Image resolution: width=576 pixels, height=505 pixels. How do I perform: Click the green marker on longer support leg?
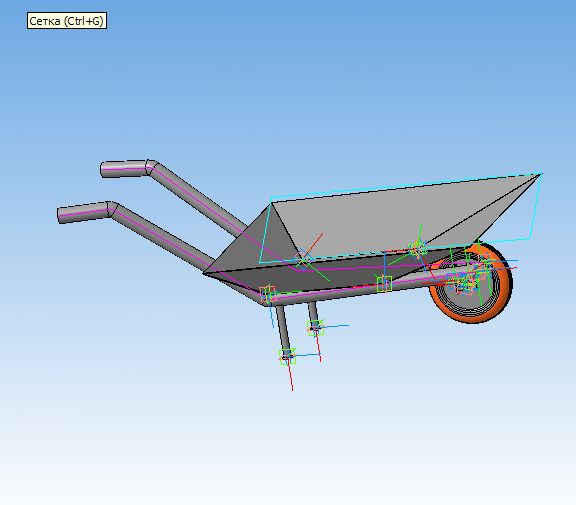click(x=287, y=356)
